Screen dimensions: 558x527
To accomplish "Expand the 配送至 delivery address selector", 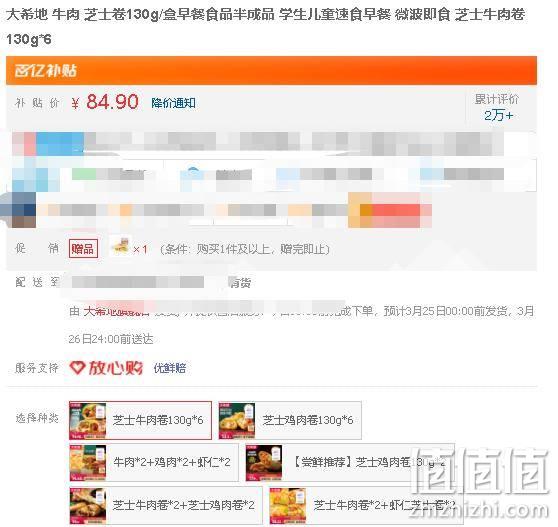I will tap(138, 282).
